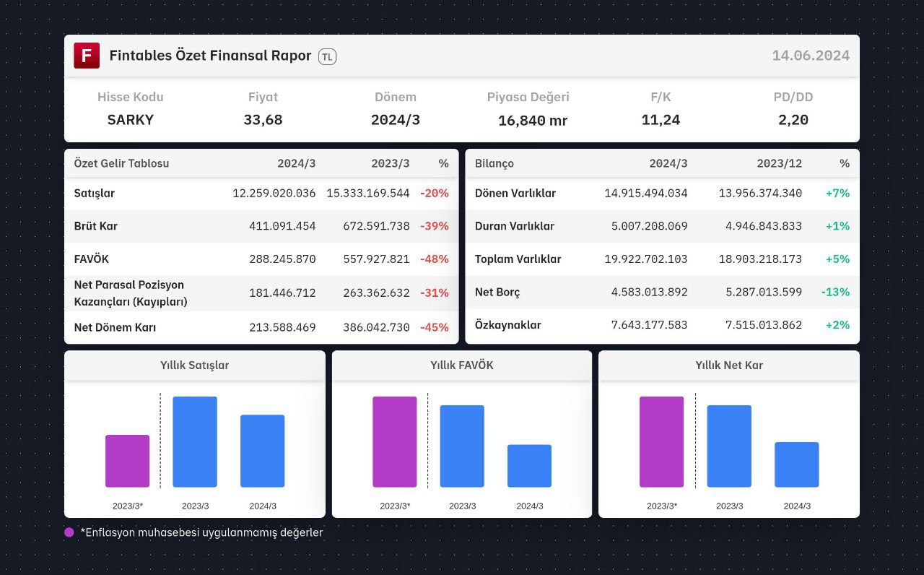Click the Brüt Kar value 411.091.454
The image size is (924, 575).
[282, 226]
